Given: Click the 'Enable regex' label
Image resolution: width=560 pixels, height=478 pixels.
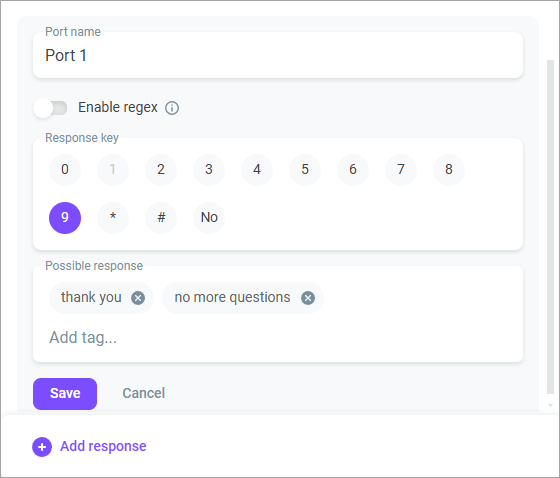Looking at the screenshot, I should 118,108.
